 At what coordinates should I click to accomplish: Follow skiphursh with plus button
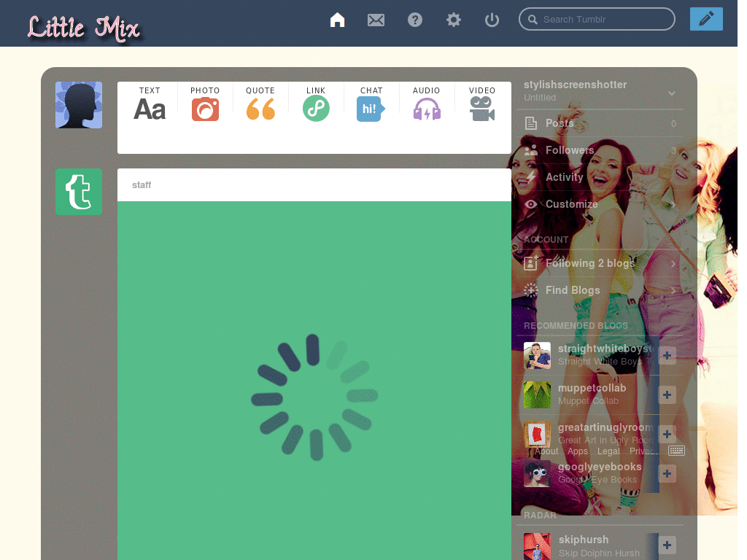coord(667,545)
